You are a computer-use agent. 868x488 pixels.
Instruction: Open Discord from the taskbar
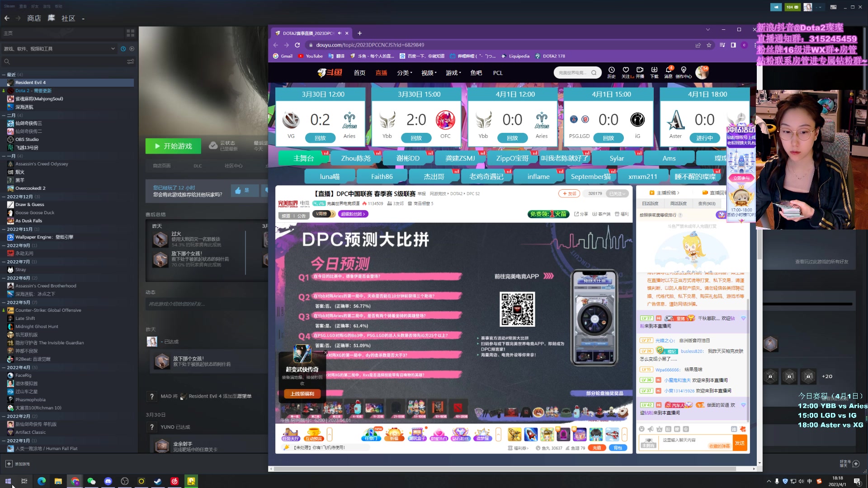pyautogui.click(x=108, y=481)
